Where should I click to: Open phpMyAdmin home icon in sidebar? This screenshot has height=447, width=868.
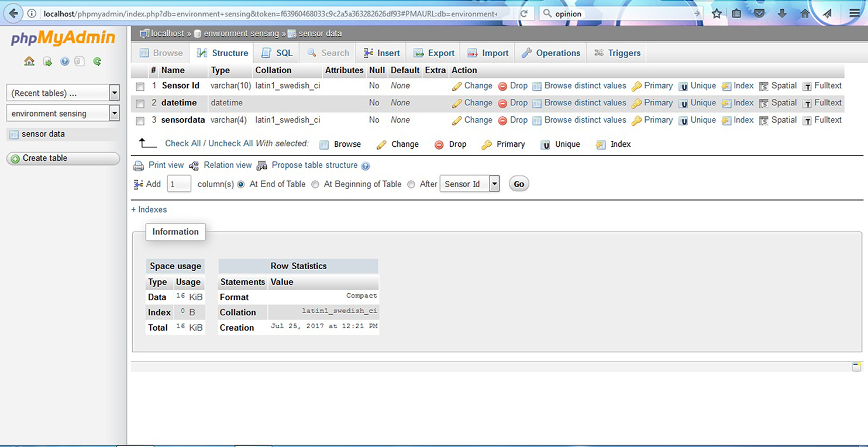[x=29, y=61]
